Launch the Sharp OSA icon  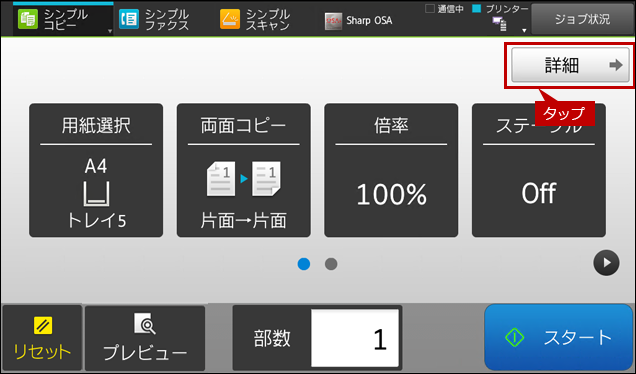coord(333,21)
